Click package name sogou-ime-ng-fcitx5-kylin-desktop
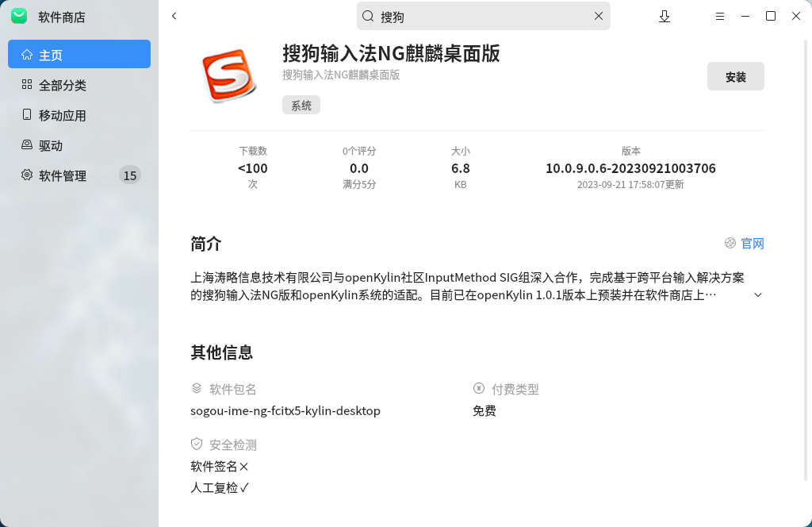 pyautogui.click(x=285, y=411)
